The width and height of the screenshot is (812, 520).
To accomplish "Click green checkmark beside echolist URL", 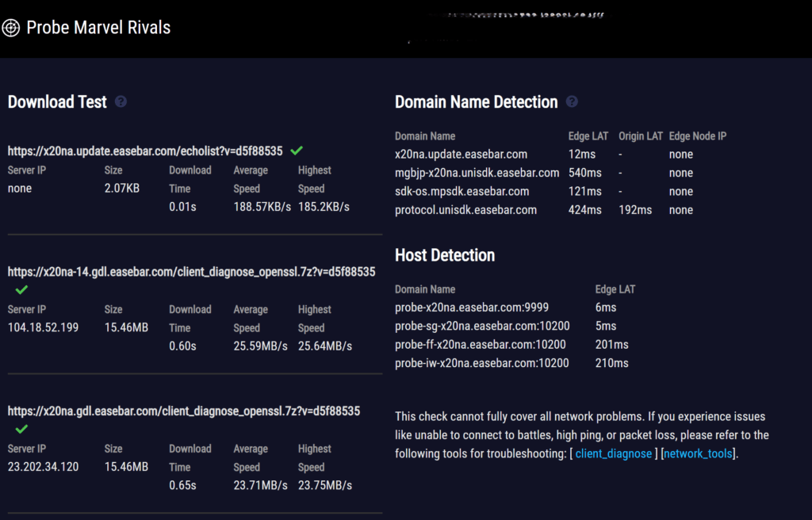I will pyautogui.click(x=297, y=151).
